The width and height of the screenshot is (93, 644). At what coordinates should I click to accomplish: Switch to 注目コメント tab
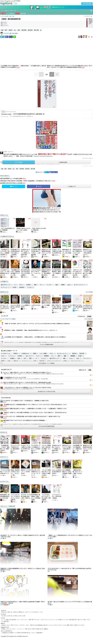pyautogui.click(x=82, y=370)
